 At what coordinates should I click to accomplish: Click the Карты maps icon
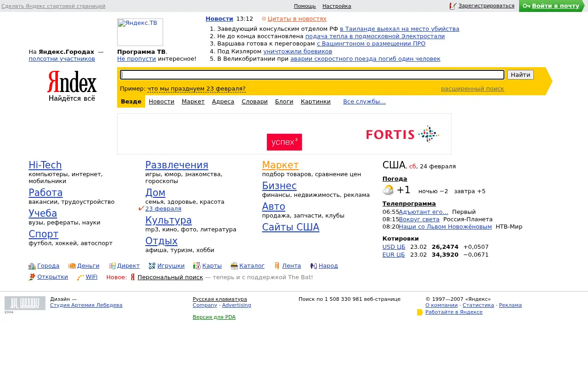tap(197, 266)
